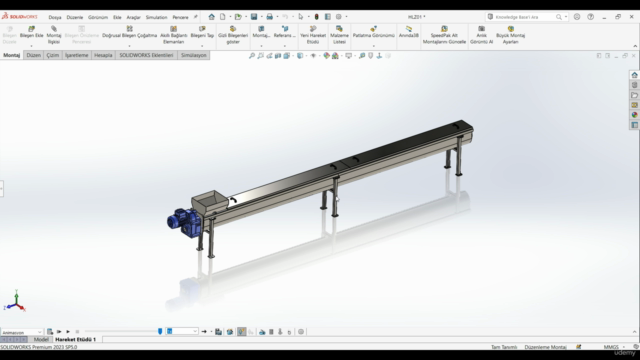Open the Dosya menu

pyautogui.click(x=55, y=17)
